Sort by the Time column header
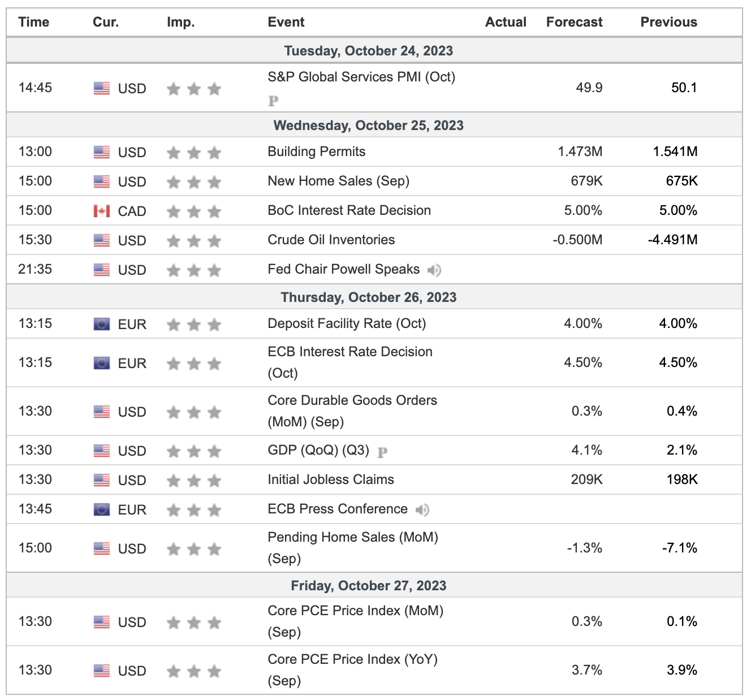 click(34, 22)
